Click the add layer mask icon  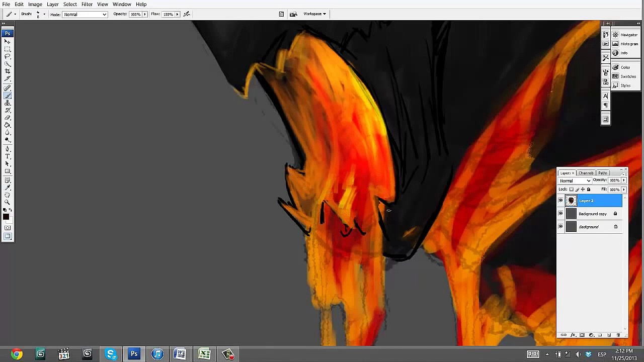[582, 335]
